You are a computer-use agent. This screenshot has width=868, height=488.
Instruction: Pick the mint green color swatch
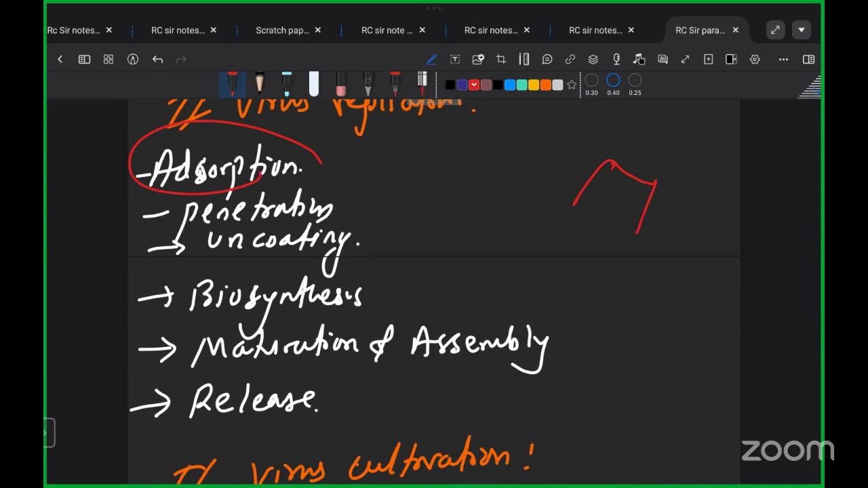521,85
